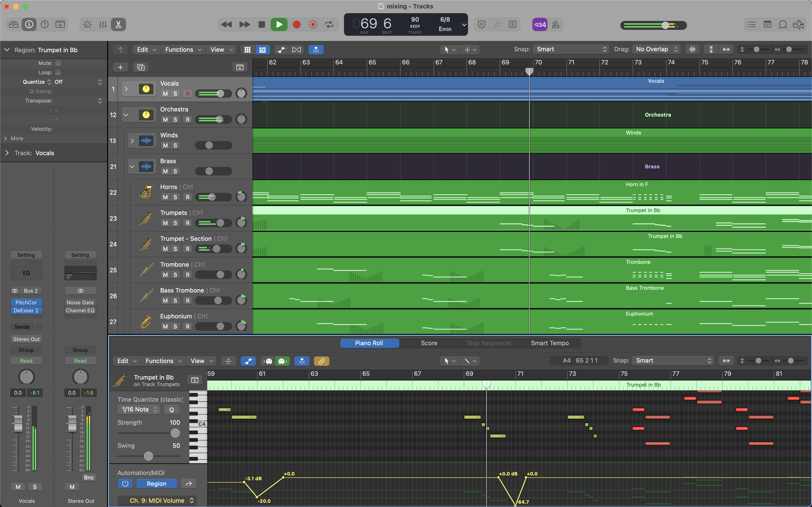This screenshot has width=812, height=507.
Task: Open Quick Help question mark button
Action: click(x=45, y=24)
